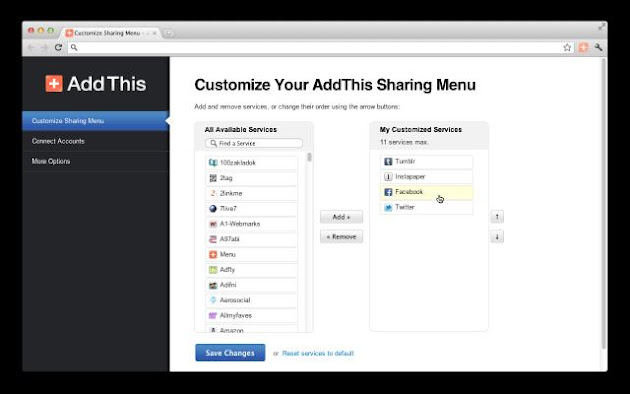
Task: Select Instapaper in My Customized Services
Action: pos(427,177)
